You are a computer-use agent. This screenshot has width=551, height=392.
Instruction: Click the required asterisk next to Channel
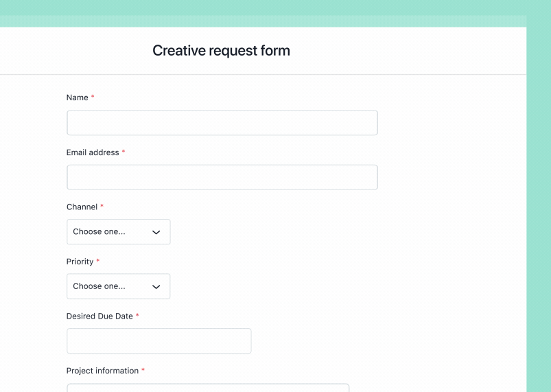pos(102,206)
